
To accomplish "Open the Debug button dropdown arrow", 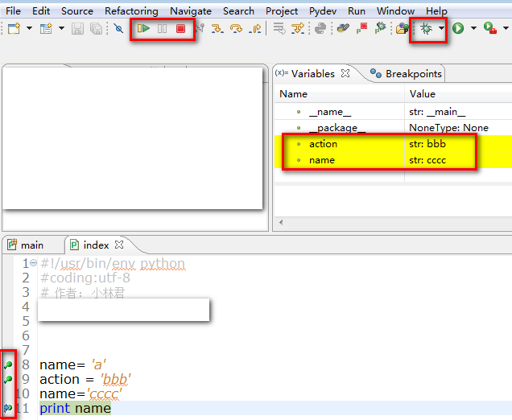I will click(x=441, y=28).
